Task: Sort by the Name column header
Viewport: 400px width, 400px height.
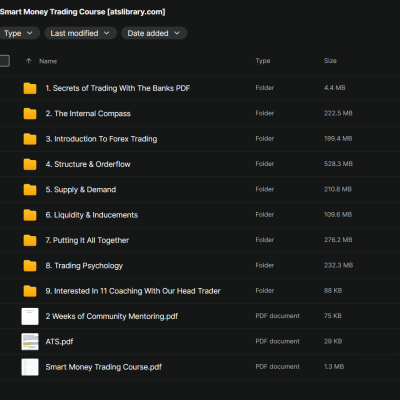Action: (x=48, y=61)
